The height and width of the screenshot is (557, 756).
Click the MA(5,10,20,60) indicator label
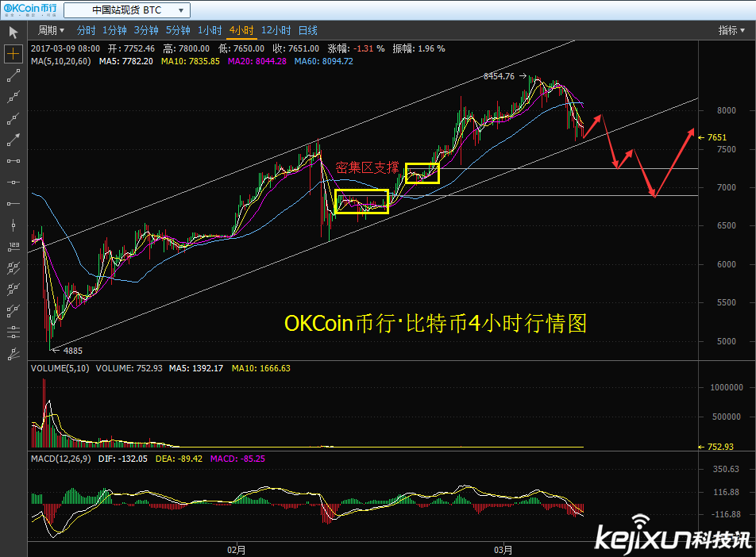[60, 61]
